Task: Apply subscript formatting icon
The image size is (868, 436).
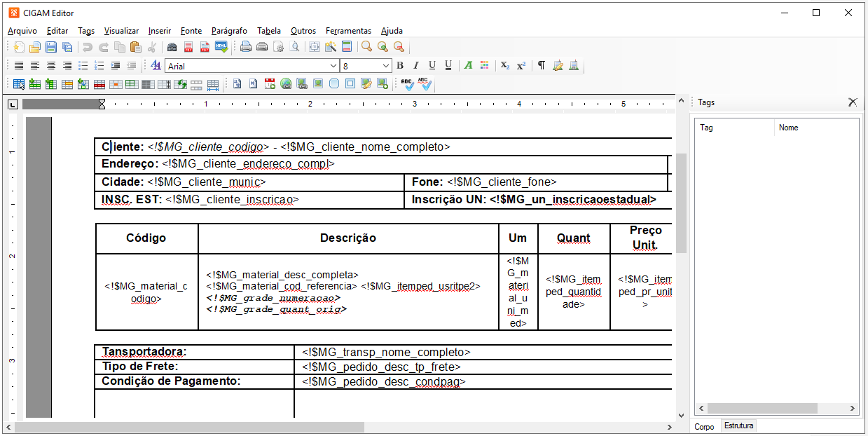Action: 504,65
